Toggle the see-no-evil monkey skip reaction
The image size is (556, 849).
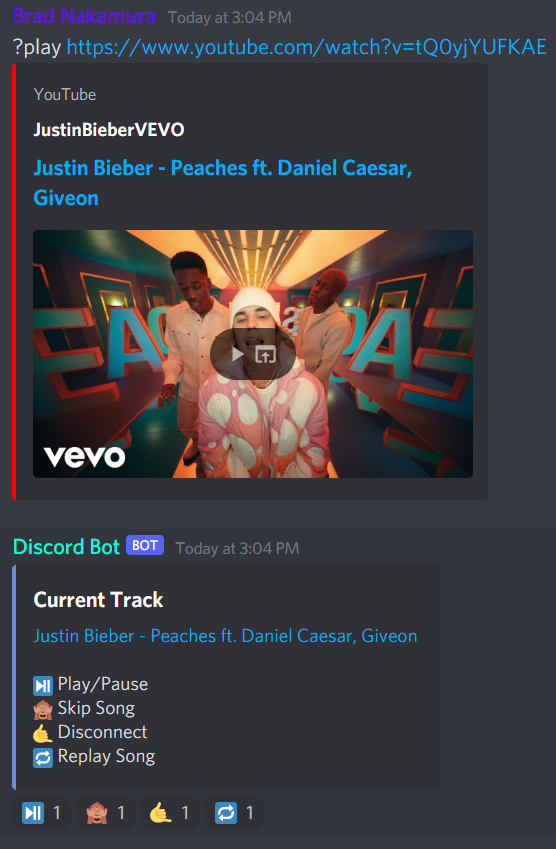106,813
